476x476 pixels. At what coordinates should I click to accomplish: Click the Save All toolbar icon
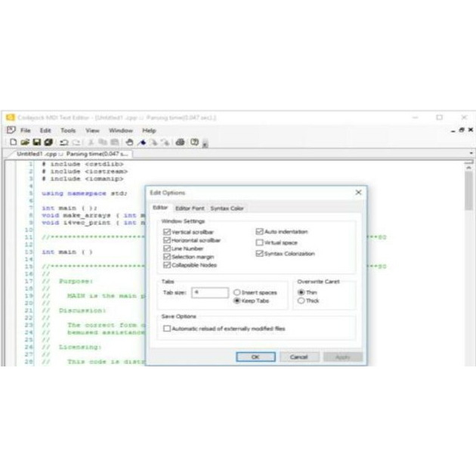48,142
